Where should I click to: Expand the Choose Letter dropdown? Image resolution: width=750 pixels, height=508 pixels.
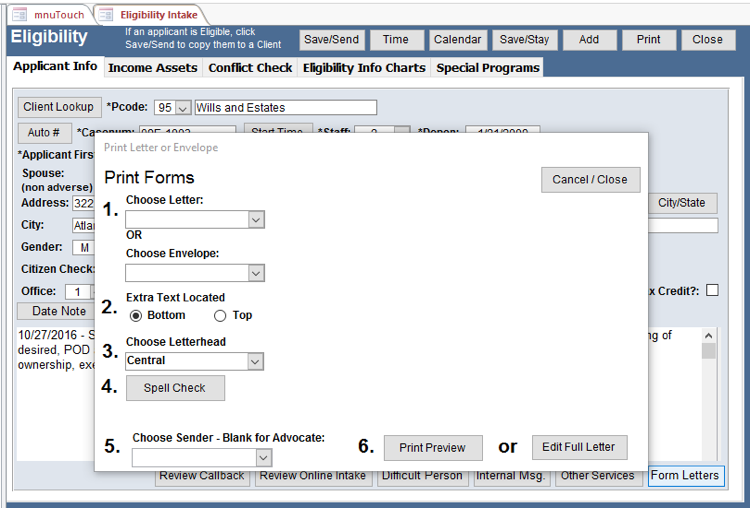(256, 220)
